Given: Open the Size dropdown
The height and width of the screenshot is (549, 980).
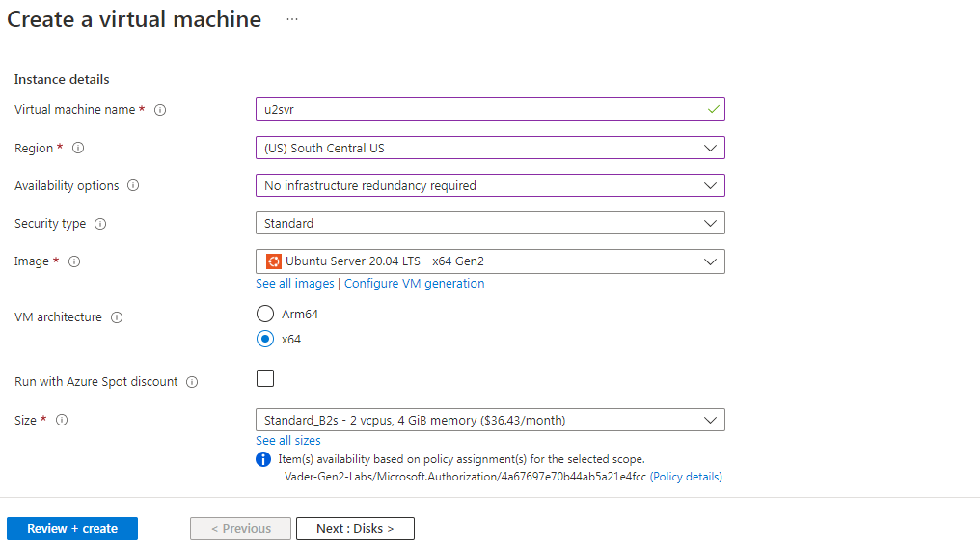Looking at the screenshot, I should click(490, 420).
